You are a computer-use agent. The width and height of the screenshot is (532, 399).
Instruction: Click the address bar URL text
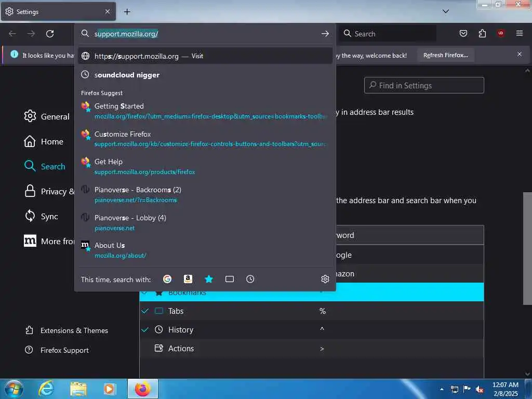pos(126,34)
